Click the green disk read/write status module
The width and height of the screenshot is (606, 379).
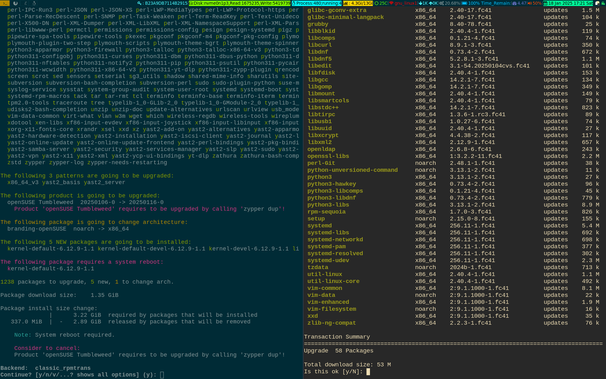240,3
